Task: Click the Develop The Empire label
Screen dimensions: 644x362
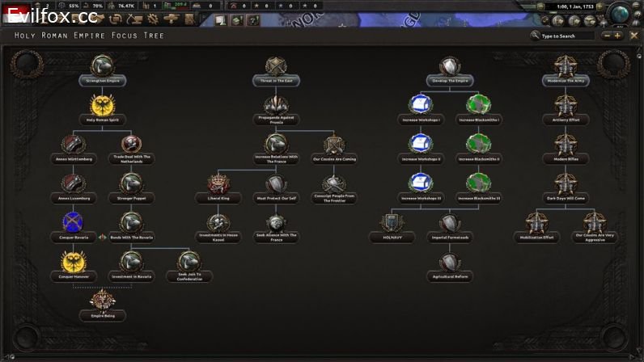Action: click(450, 81)
